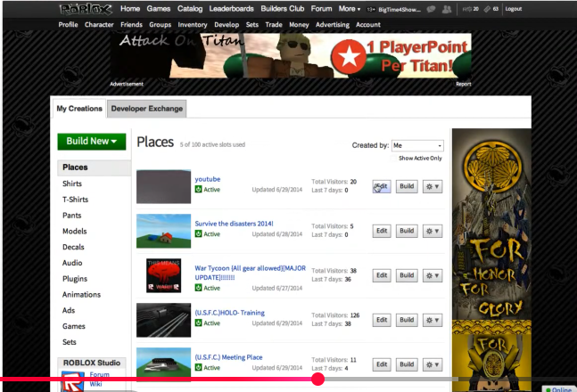Click Active power icon for youtube place
The image size is (577, 392).
(x=198, y=189)
